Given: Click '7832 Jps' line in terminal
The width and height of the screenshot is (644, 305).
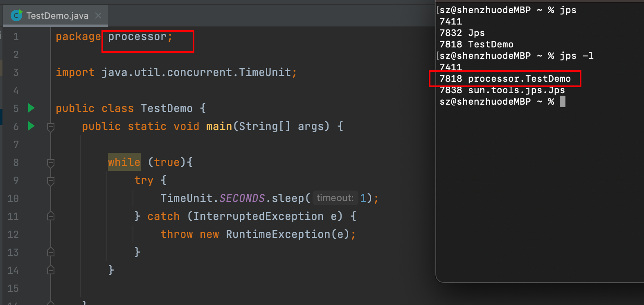Looking at the screenshot, I should pyautogui.click(x=462, y=33).
